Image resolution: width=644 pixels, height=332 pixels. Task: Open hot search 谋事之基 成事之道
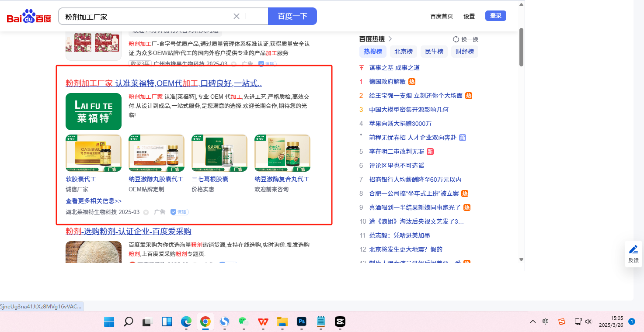pos(394,68)
